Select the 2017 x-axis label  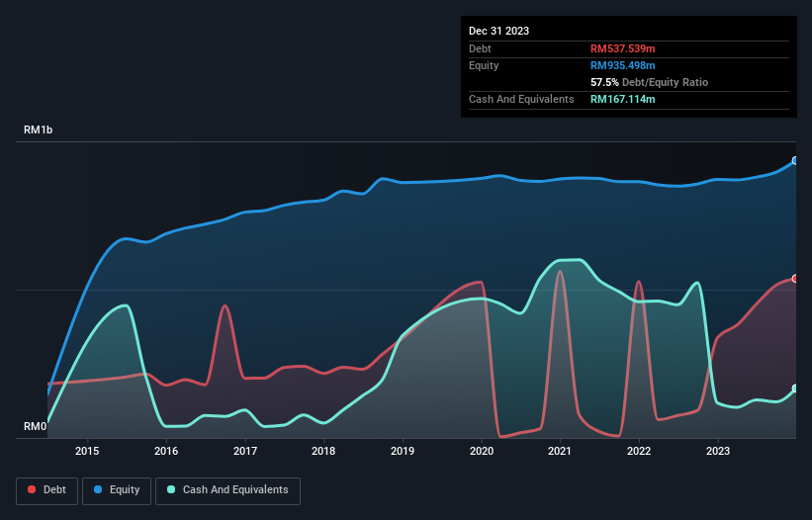245,451
